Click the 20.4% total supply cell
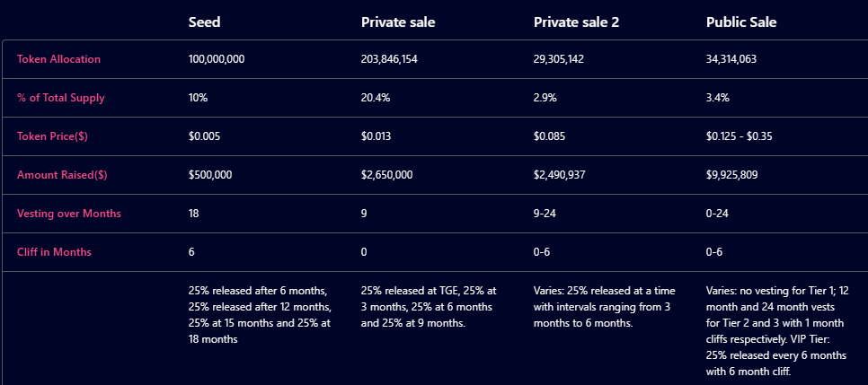 click(x=375, y=98)
